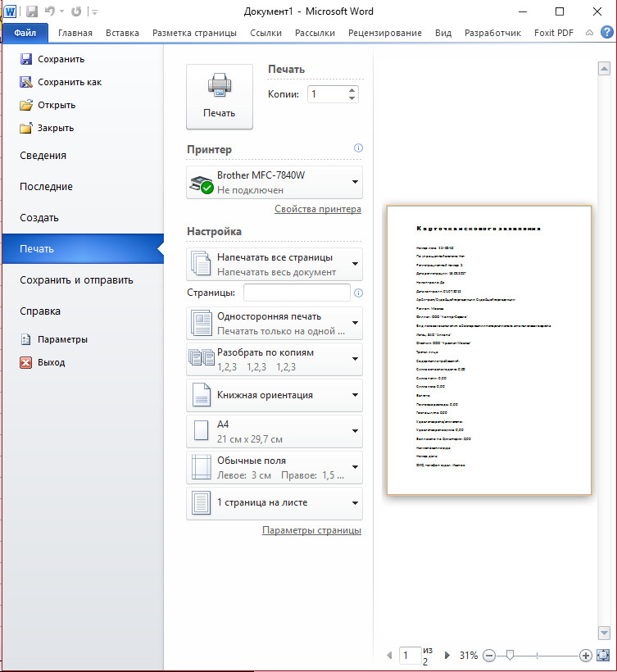This screenshot has width=617, height=672.
Task: Click the Страницы input field
Action: click(x=297, y=293)
